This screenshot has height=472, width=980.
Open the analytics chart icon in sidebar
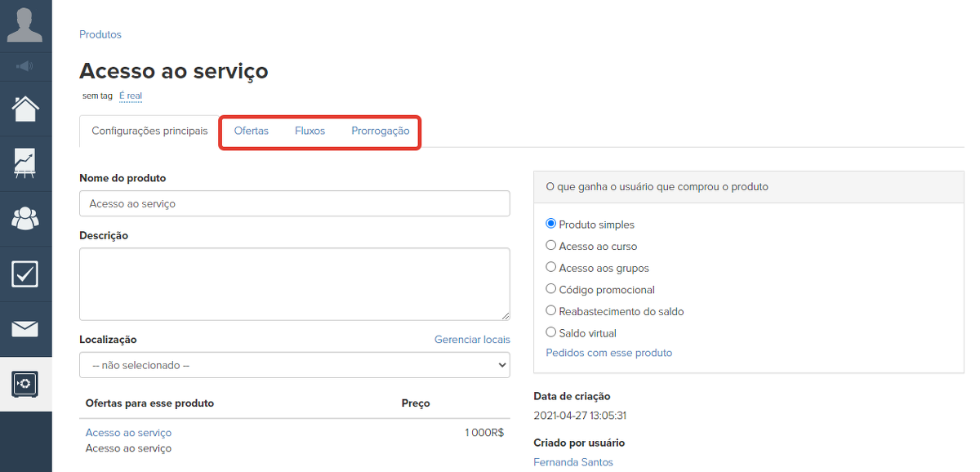25,163
